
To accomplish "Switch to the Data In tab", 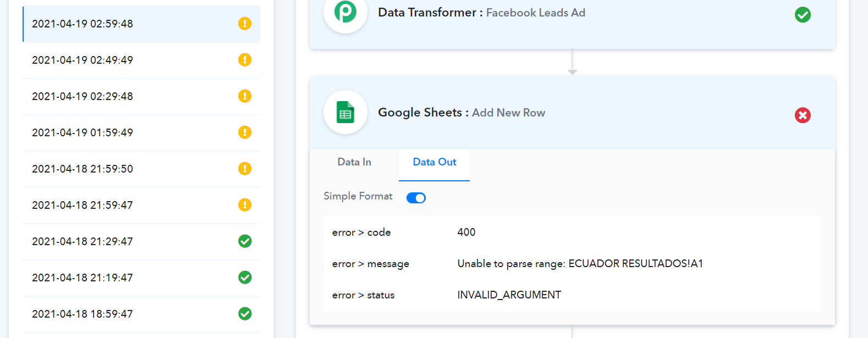I will point(354,162).
